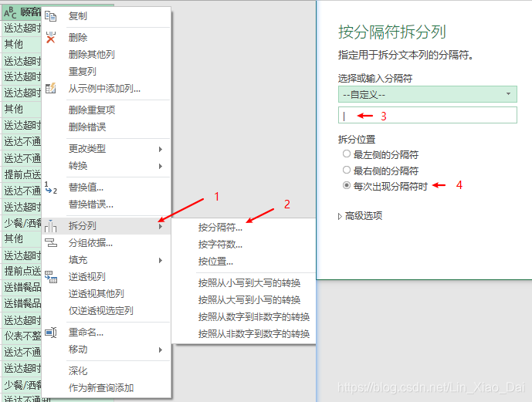This screenshot has height=402, width=532.
Task: Click the 送错餐品 cell above 送达超时
Action: pos(22,303)
